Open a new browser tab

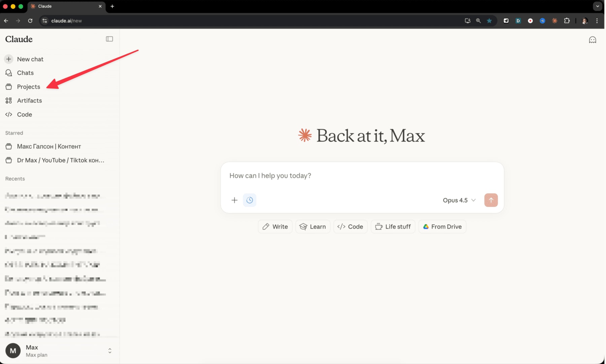[x=112, y=6]
